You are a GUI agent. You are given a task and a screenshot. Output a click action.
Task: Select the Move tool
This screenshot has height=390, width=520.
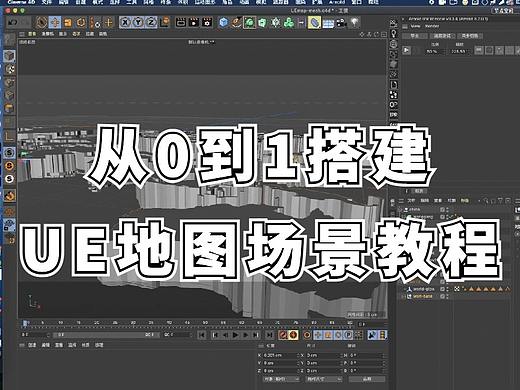pyautogui.click(x=55, y=23)
